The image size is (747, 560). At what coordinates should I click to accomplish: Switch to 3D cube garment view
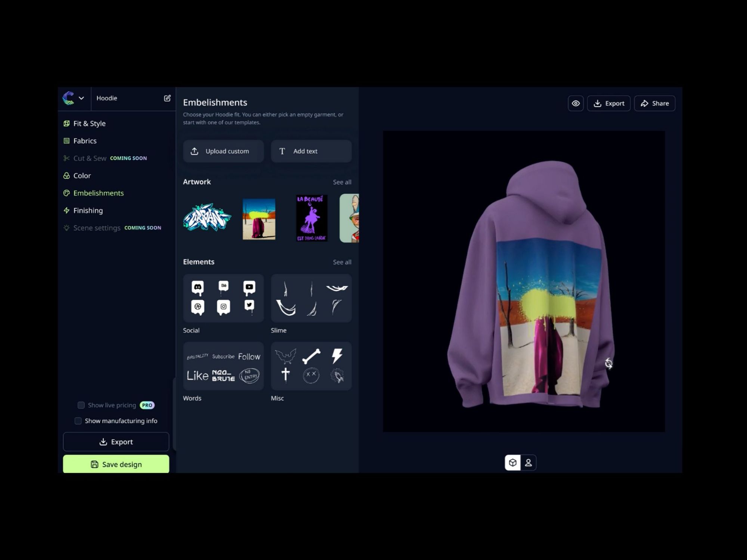tap(512, 463)
